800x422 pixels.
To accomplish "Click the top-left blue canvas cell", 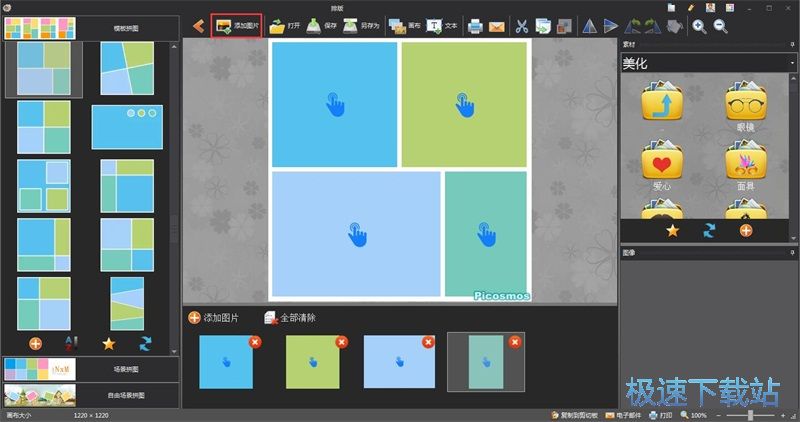I will pyautogui.click(x=334, y=104).
